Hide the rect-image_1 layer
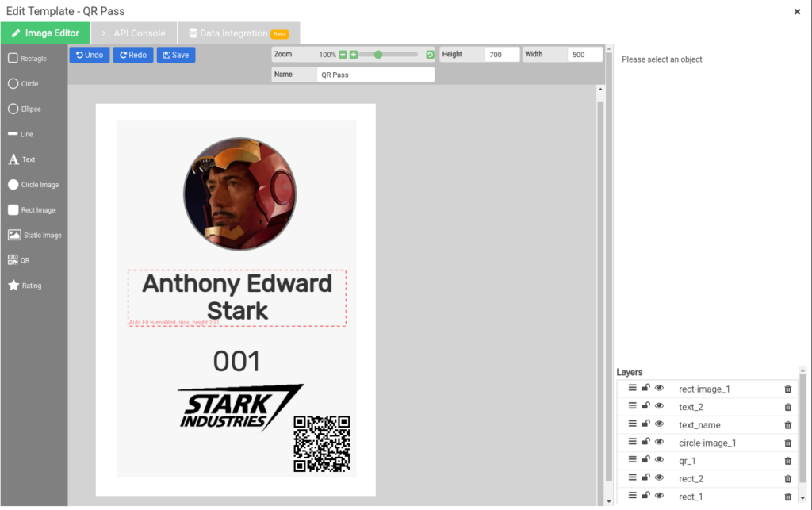The image size is (812, 510). pos(659,388)
